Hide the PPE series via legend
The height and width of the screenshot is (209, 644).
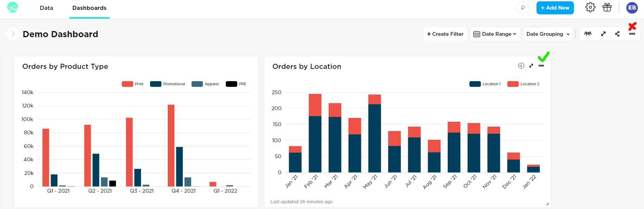(x=236, y=84)
